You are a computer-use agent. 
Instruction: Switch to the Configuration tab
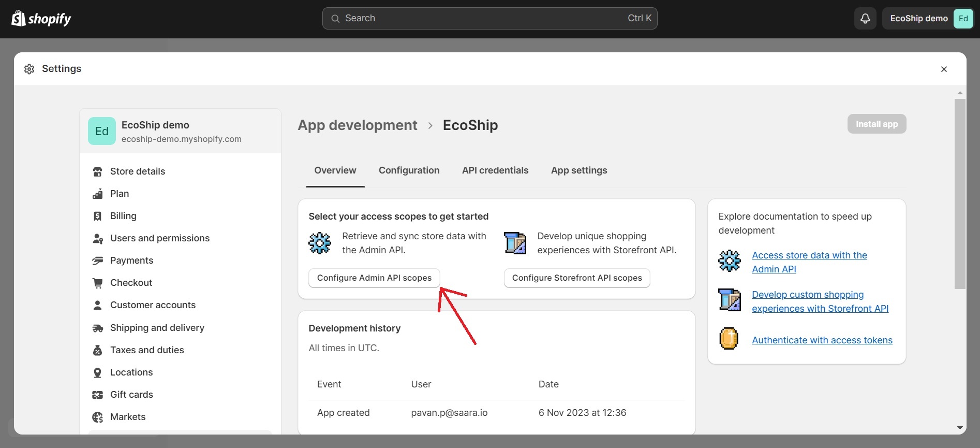coord(409,170)
